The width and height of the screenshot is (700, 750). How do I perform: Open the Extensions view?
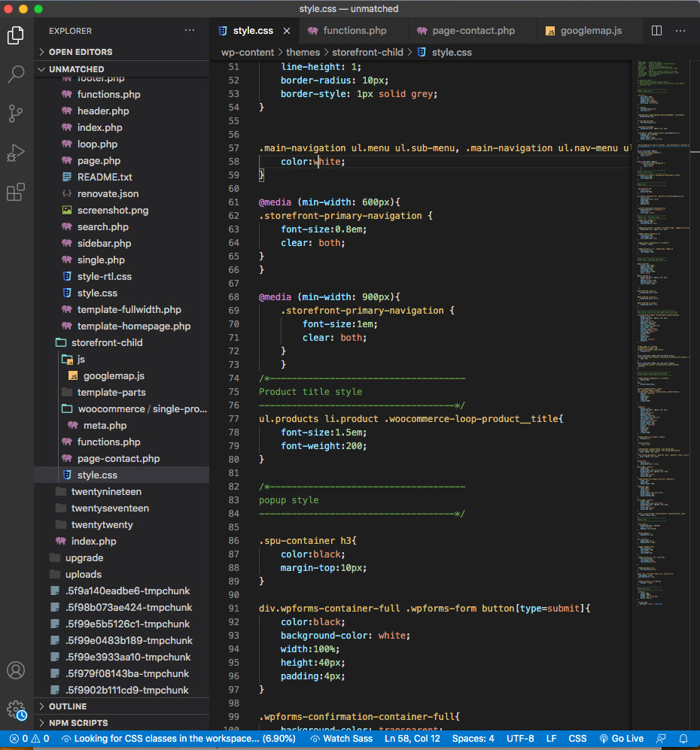click(16, 192)
